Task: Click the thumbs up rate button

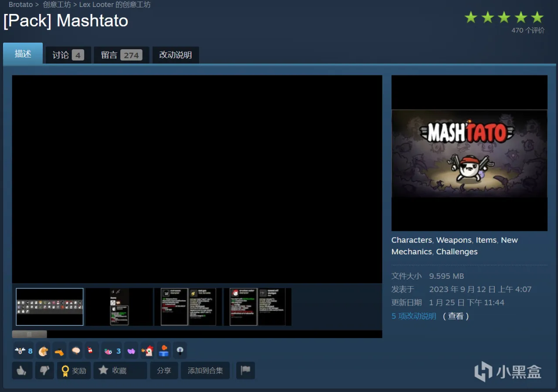Action: point(22,370)
